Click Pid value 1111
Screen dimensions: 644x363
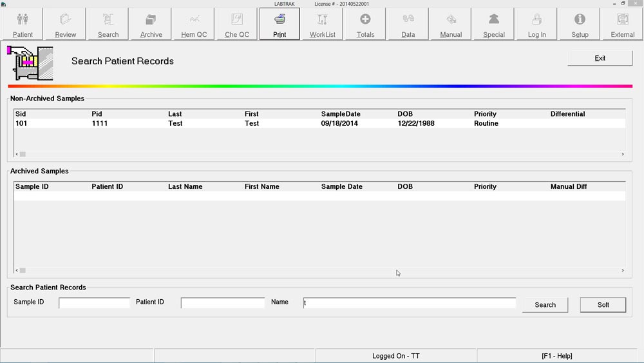click(x=100, y=123)
